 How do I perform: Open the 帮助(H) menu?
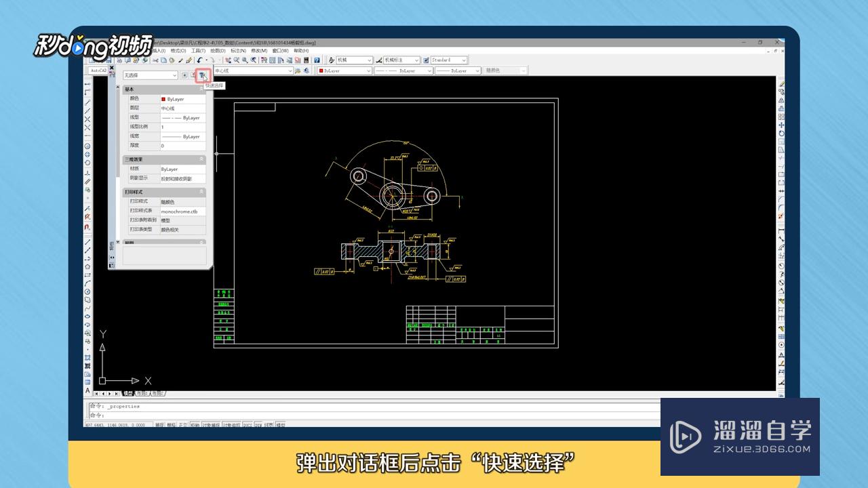coord(301,51)
